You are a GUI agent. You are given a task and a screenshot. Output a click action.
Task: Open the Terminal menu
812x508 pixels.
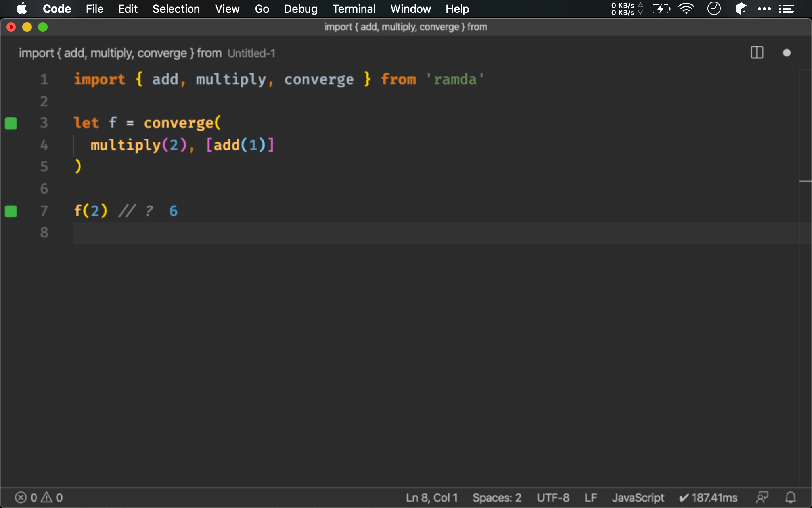pyautogui.click(x=353, y=9)
